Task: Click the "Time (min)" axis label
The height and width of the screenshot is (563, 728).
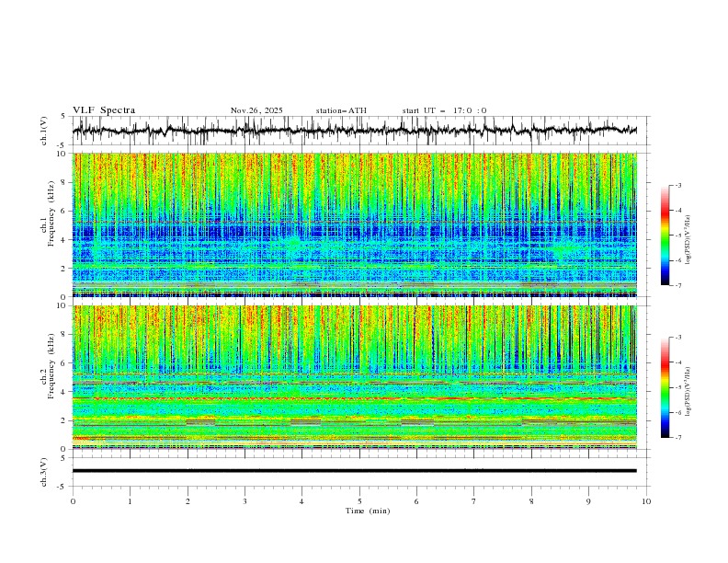Action: tap(368, 511)
